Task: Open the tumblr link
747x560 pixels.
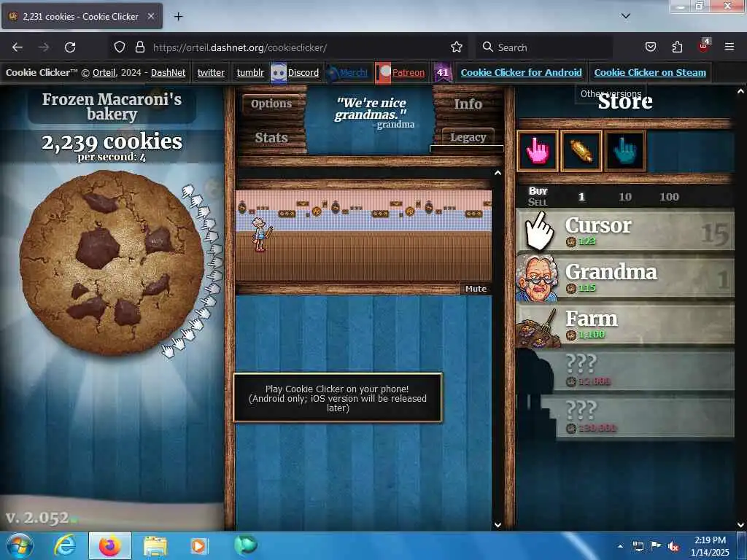Action: coord(250,72)
